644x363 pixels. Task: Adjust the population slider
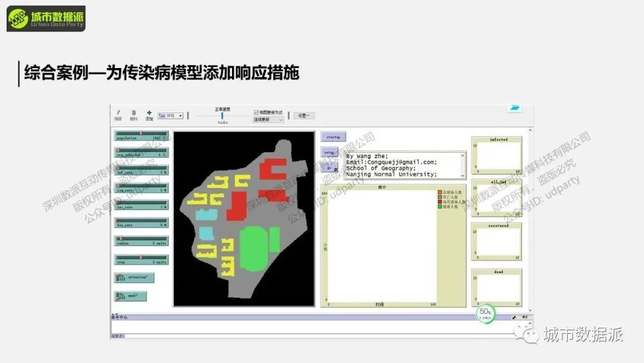tap(141, 136)
